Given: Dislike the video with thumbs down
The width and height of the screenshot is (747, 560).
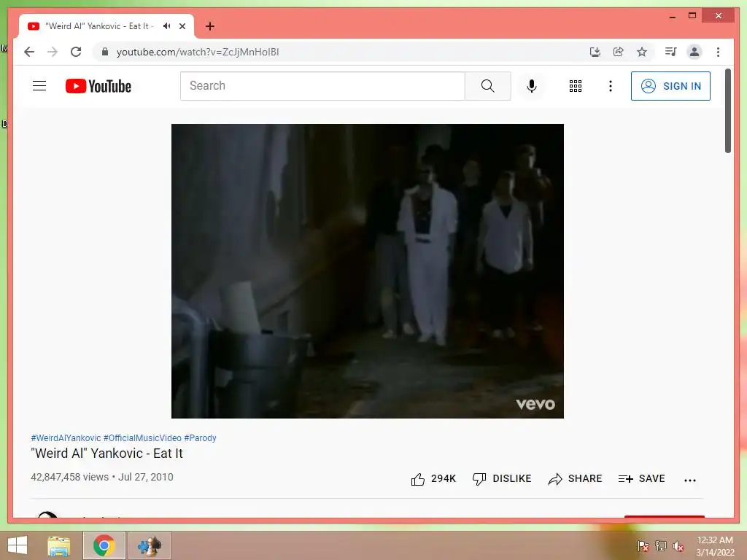Looking at the screenshot, I should pos(502,478).
